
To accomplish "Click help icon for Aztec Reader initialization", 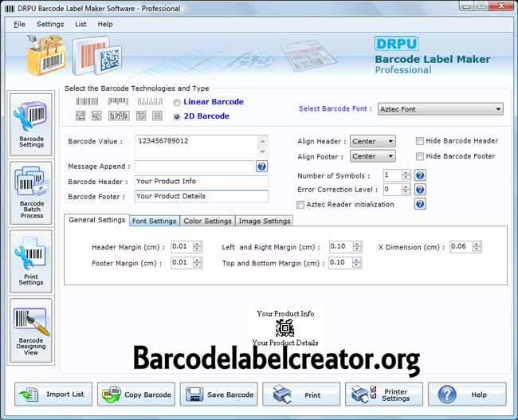I will 420,204.
